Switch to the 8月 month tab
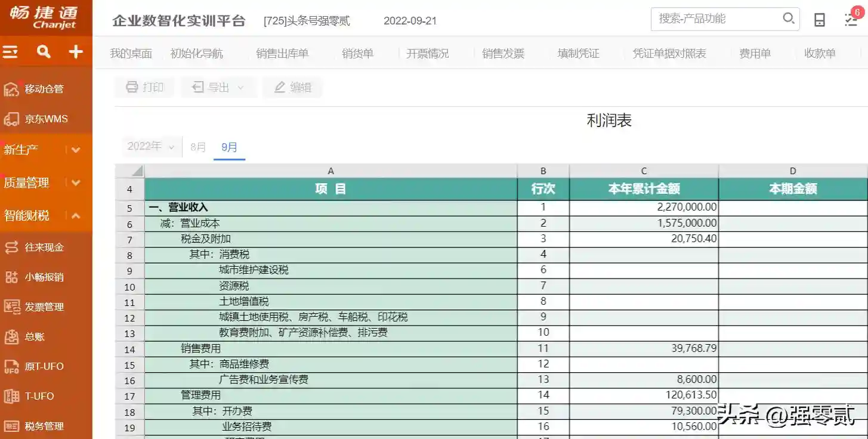The height and width of the screenshot is (439, 868). coord(198,147)
